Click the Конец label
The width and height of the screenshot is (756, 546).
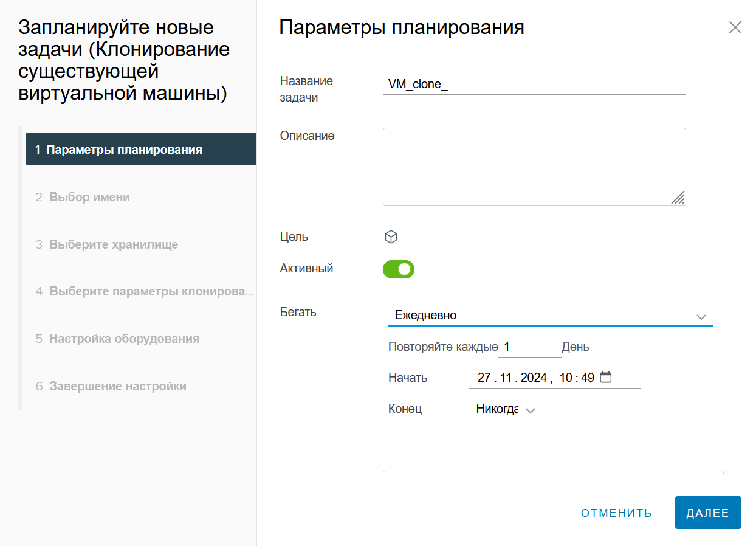405,409
